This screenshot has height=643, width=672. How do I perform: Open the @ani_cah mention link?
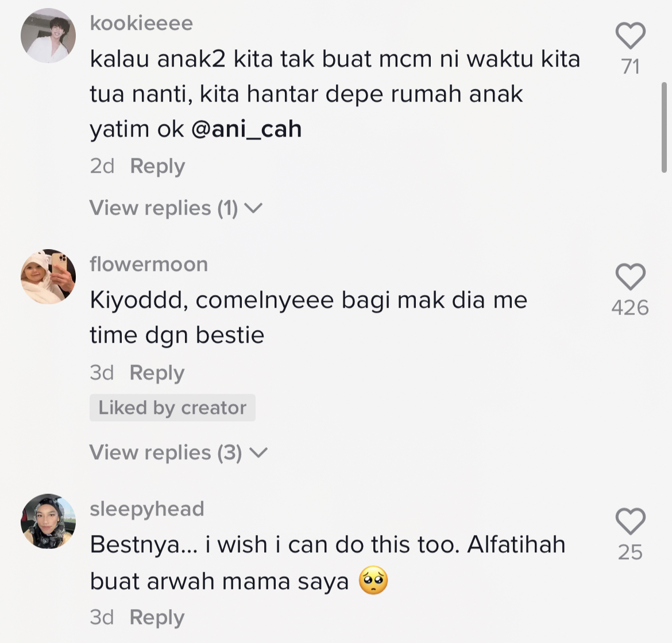pos(246,129)
